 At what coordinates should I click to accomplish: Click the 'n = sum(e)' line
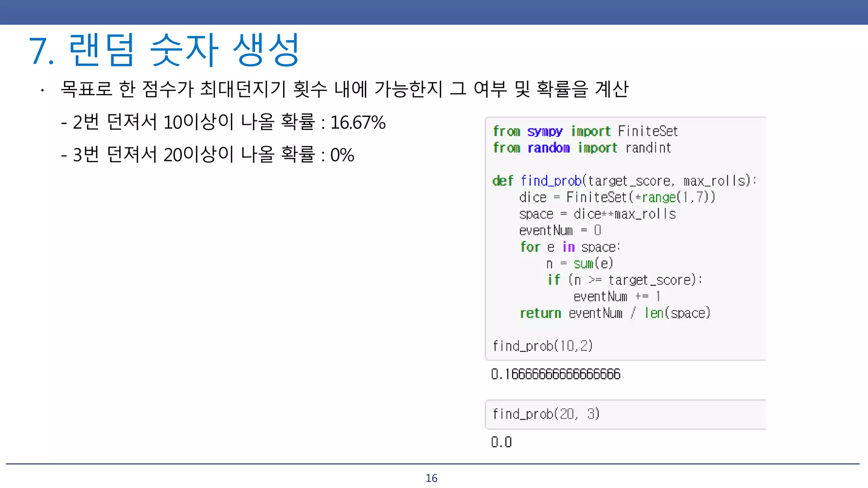[580, 263]
